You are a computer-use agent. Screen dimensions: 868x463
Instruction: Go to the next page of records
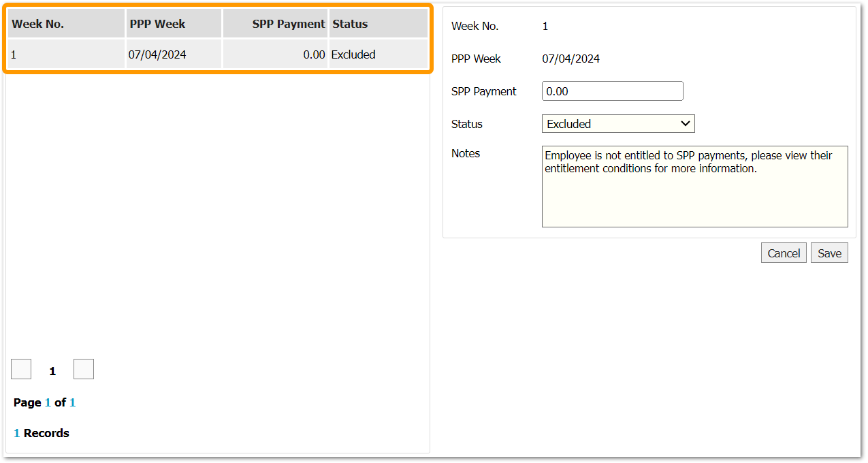pos(84,369)
